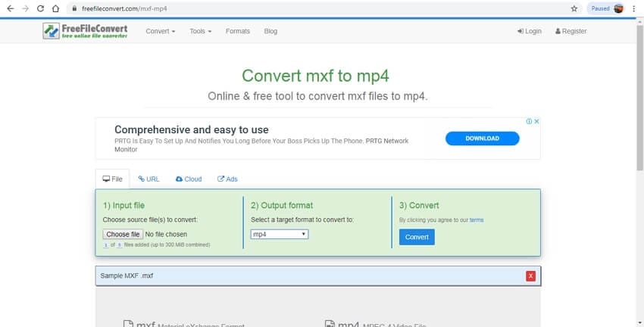Click the blue DOWNLOAD ad button
Image resolution: width=644 pixels, height=327 pixels.
click(482, 139)
